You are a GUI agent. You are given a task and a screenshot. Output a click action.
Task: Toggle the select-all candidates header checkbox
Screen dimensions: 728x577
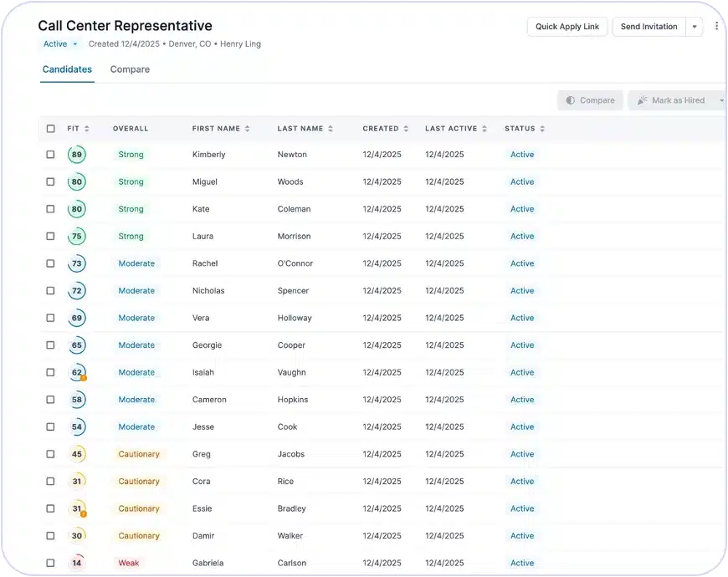pos(50,129)
